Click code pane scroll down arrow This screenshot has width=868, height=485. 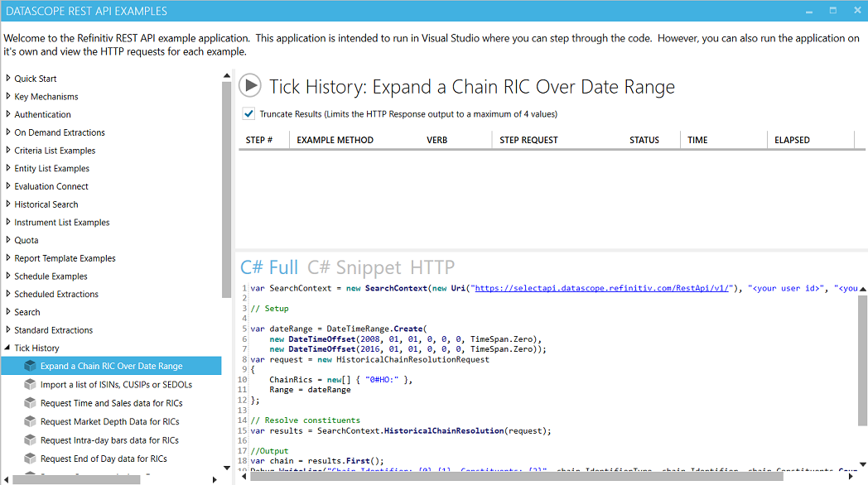[x=862, y=464]
